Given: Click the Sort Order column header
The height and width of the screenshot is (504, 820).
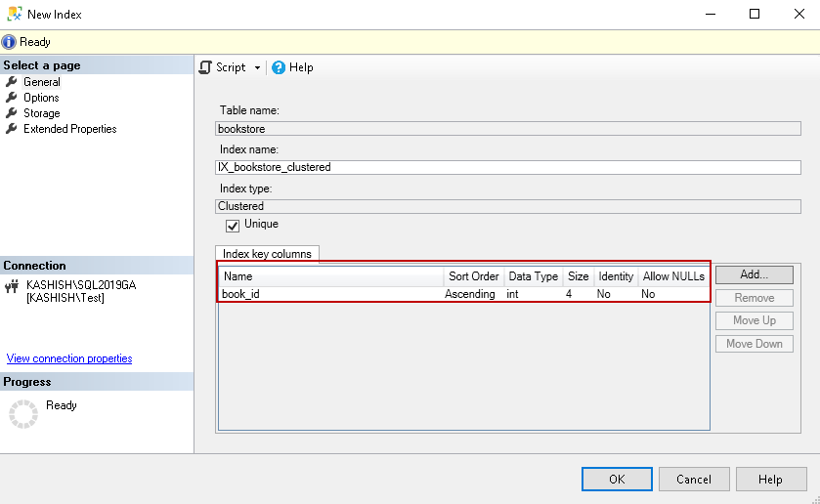Looking at the screenshot, I should coord(474,276).
